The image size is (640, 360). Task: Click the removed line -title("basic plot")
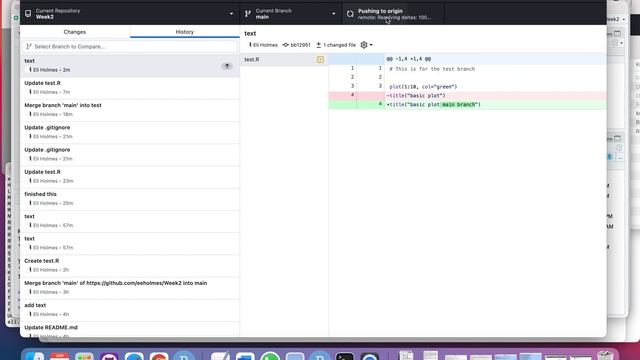point(467,96)
